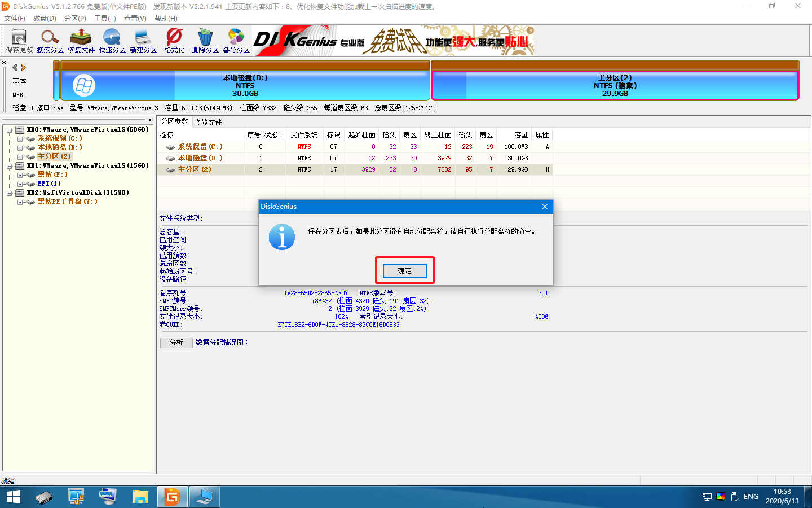Open the 磁盘(D) menu
Viewport: 812px width, 508px height.
45,19
